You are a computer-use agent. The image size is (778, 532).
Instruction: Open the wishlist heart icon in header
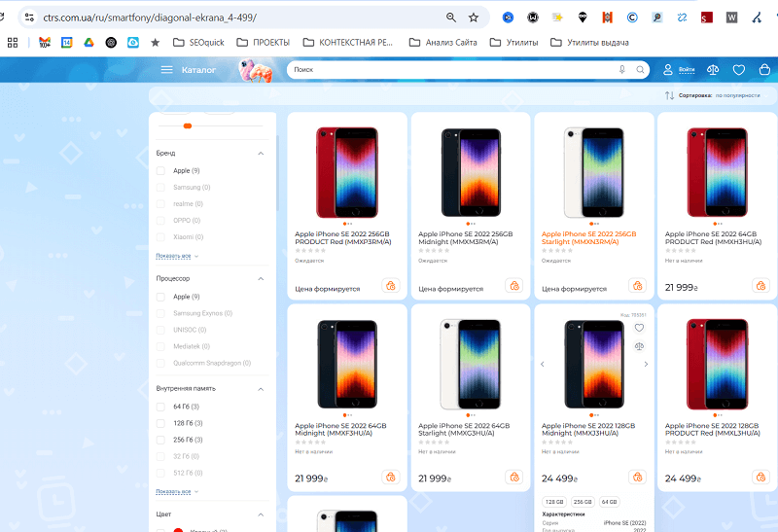tap(739, 70)
